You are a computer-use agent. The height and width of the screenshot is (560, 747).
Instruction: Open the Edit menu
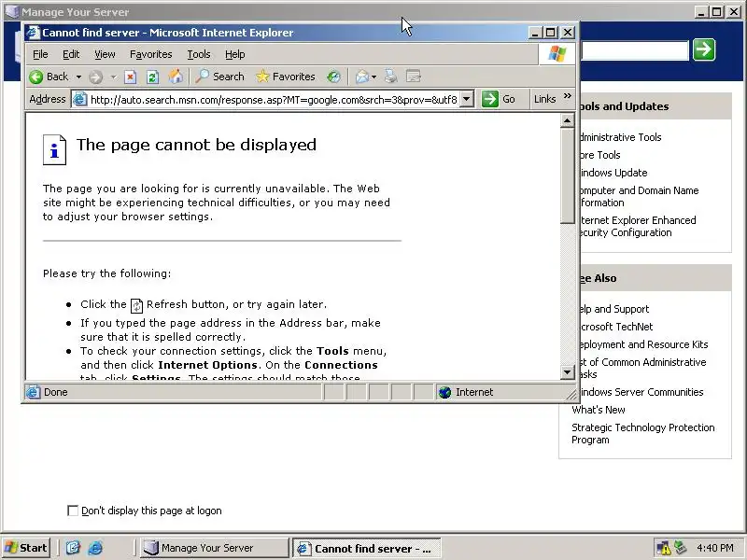coord(71,54)
